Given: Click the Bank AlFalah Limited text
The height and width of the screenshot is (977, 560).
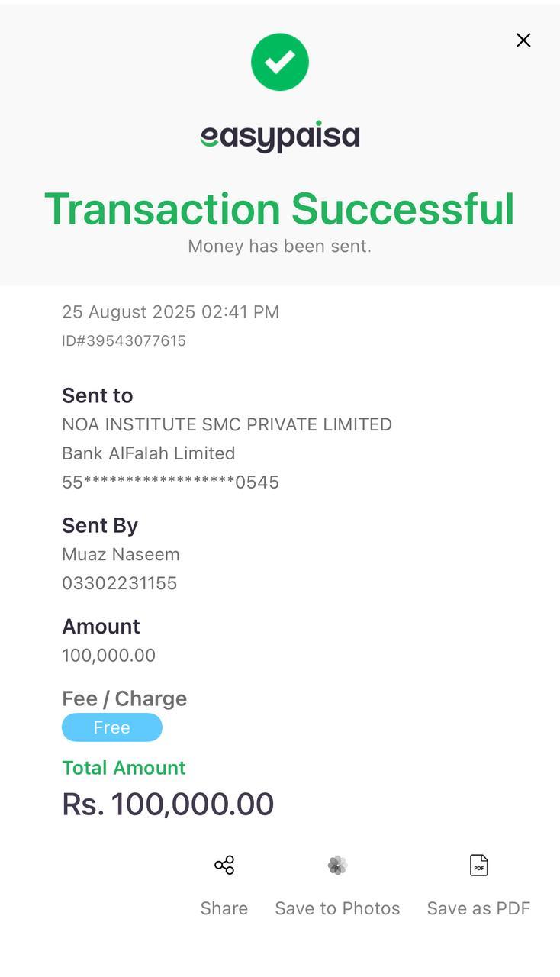Looking at the screenshot, I should (x=148, y=453).
